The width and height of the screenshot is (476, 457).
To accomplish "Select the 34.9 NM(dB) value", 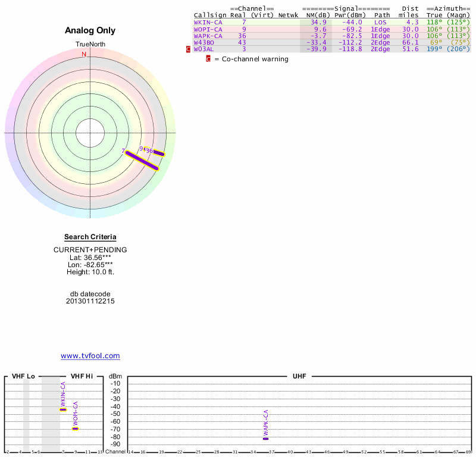I will 318,23.
